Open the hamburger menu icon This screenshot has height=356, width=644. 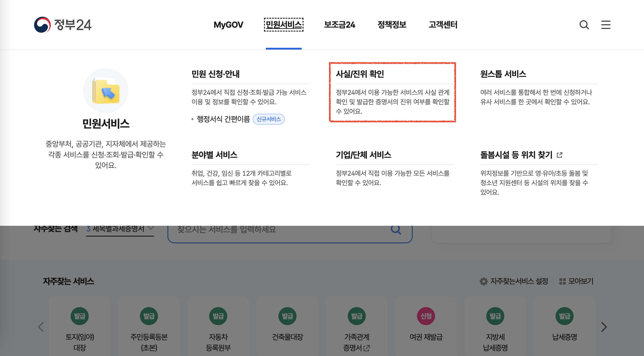(605, 25)
